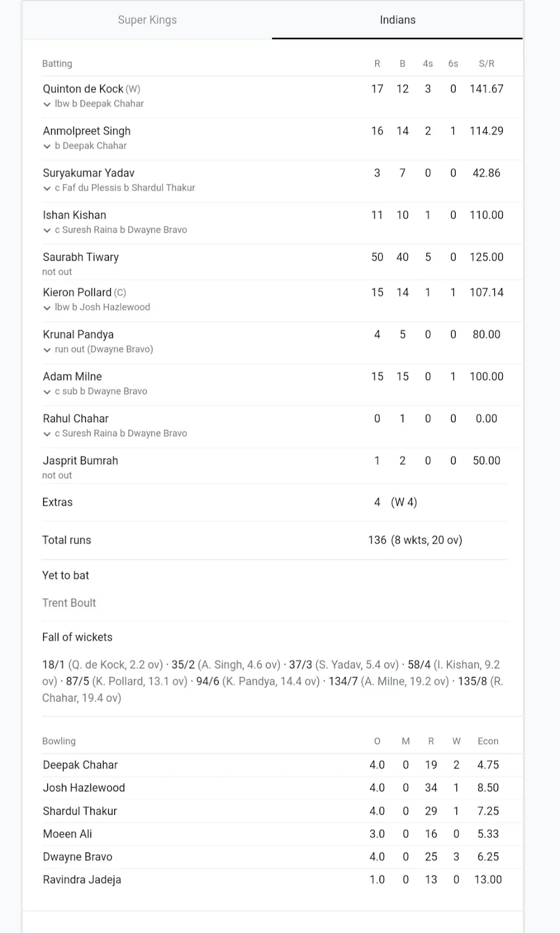Click Trent Boult under Yet to bat
Screen dimensions: 560x933
[x=69, y=603]
